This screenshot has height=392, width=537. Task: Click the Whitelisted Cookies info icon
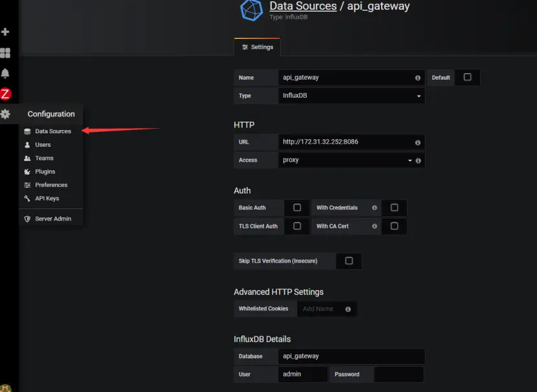click(348, 309)
